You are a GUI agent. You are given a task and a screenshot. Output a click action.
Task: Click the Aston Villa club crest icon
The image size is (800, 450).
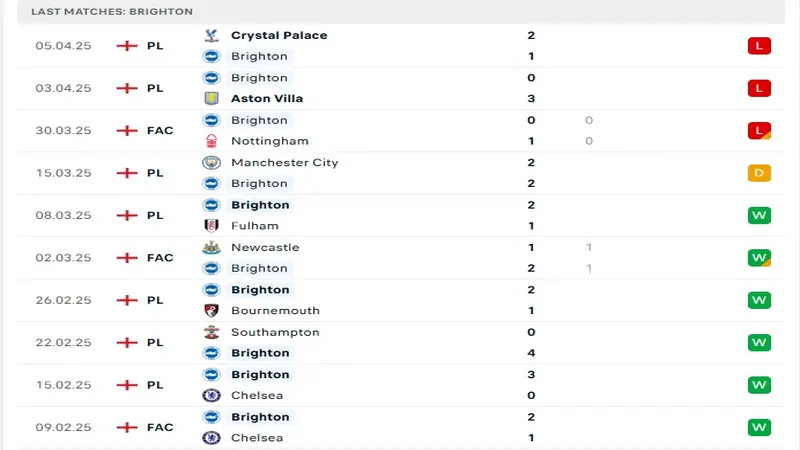[211, 98]
